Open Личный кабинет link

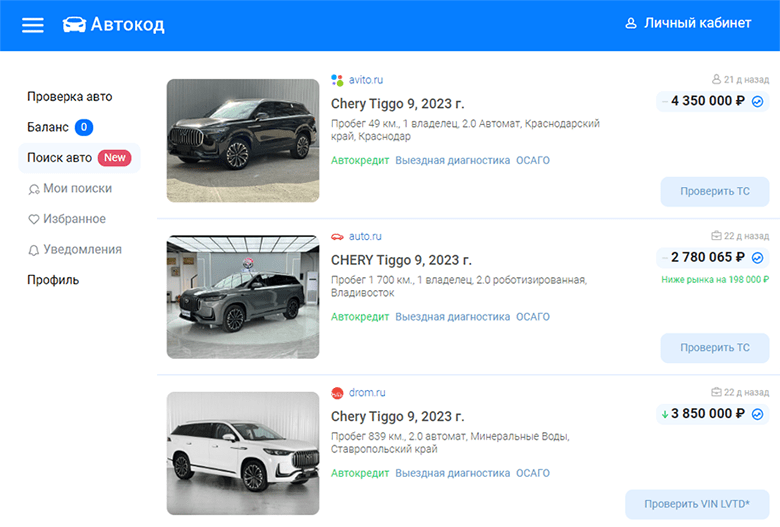click(697, 23)
